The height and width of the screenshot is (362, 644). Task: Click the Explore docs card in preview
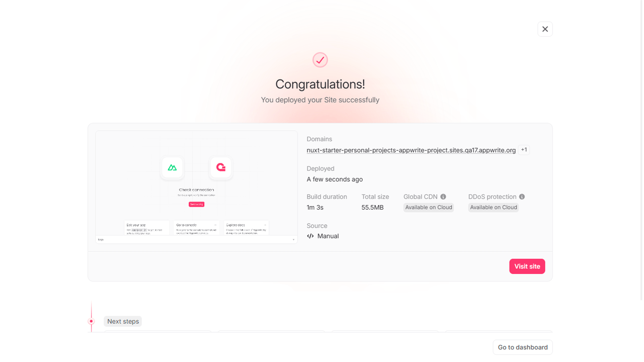(246, 228)
